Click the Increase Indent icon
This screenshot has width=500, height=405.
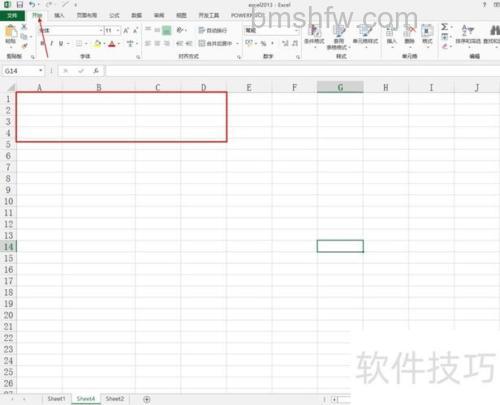click(189, 43)
